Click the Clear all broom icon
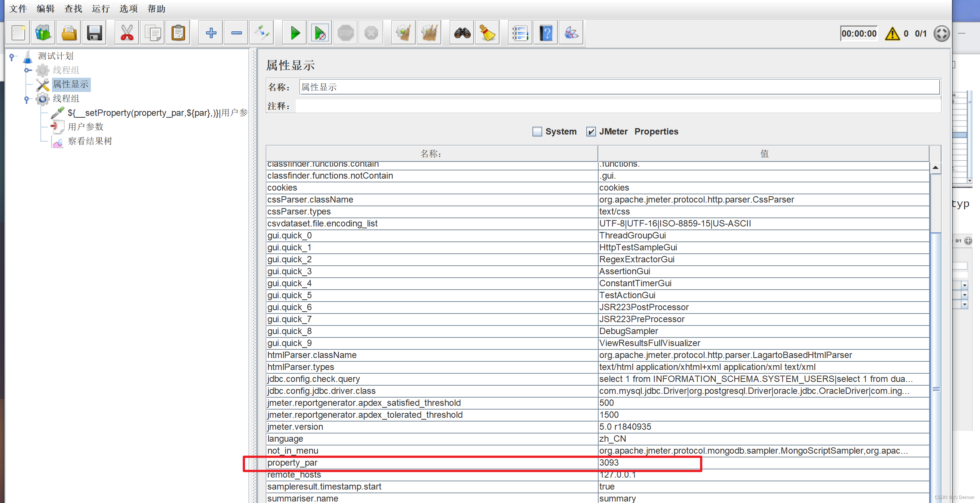Viewport: 980px width, 503px height. point(429,33)
